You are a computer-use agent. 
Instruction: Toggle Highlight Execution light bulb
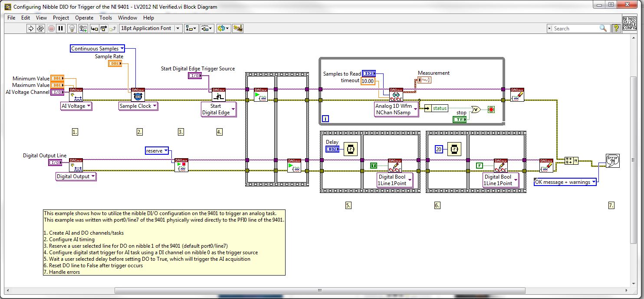click(72, 28)
